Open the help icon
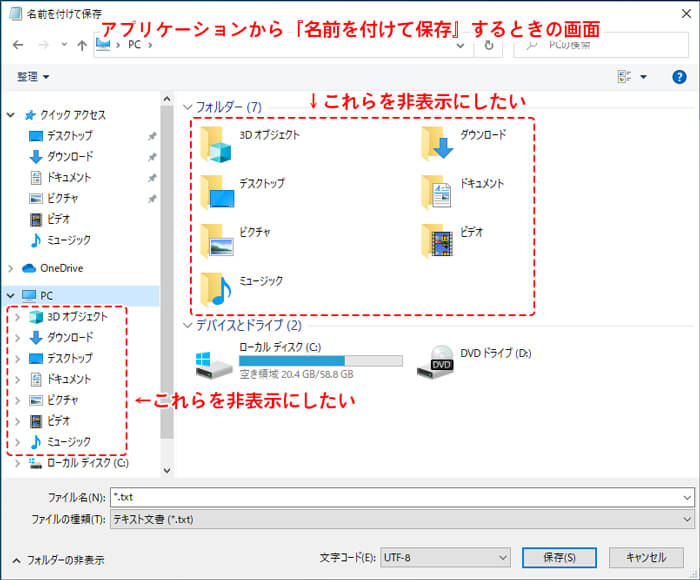Viewport: 700px width, 580px height. click(x=679, y=77)
